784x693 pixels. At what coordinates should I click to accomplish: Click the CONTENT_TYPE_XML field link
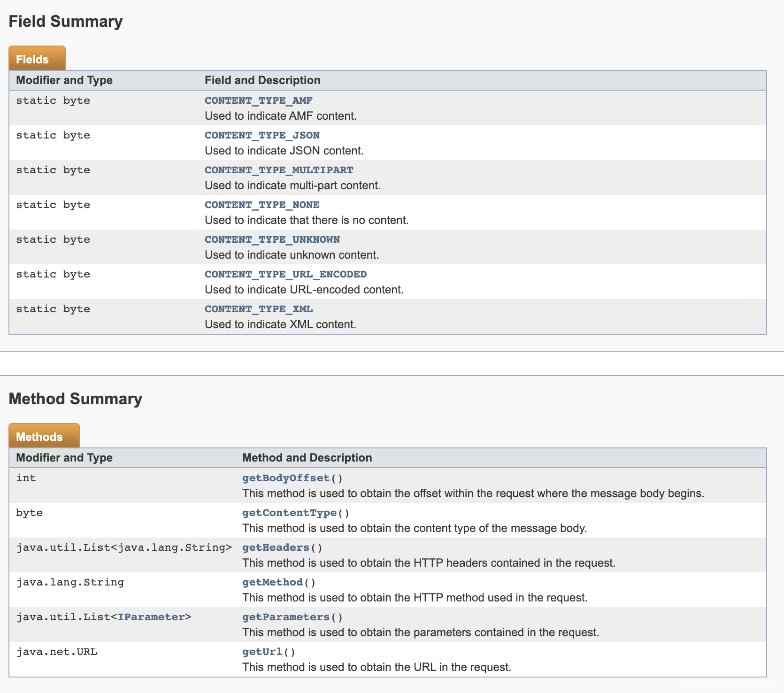258,309
